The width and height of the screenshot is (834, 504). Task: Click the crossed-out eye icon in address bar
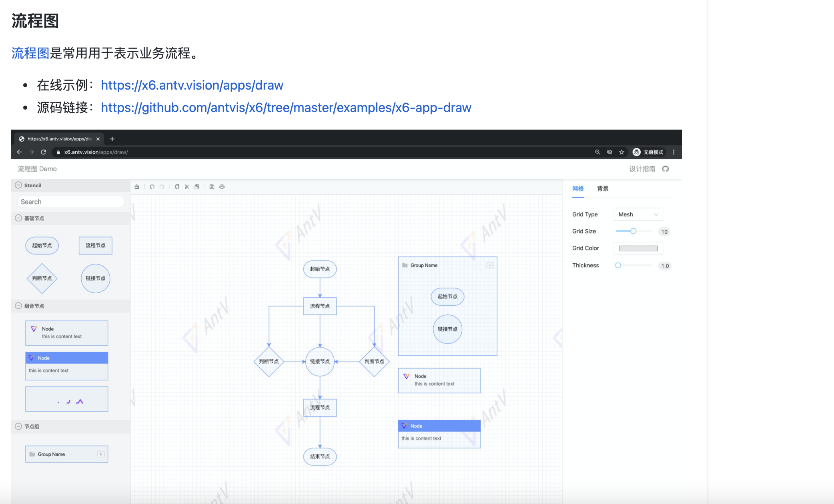tap(609, 152)
